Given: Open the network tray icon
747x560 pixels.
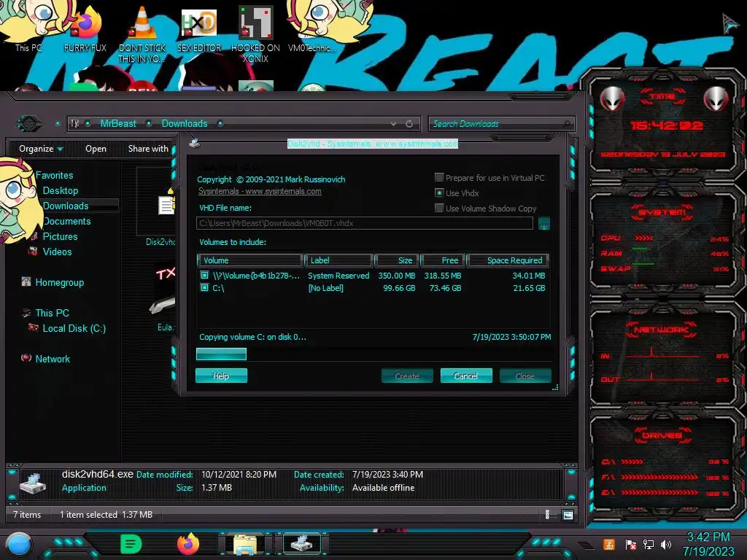Looking at the screenshot, I should point(649,544).
